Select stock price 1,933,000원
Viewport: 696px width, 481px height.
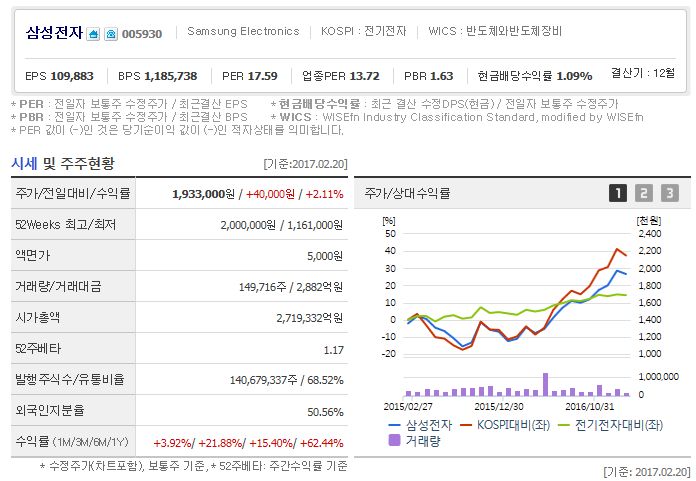pos(203,194)
